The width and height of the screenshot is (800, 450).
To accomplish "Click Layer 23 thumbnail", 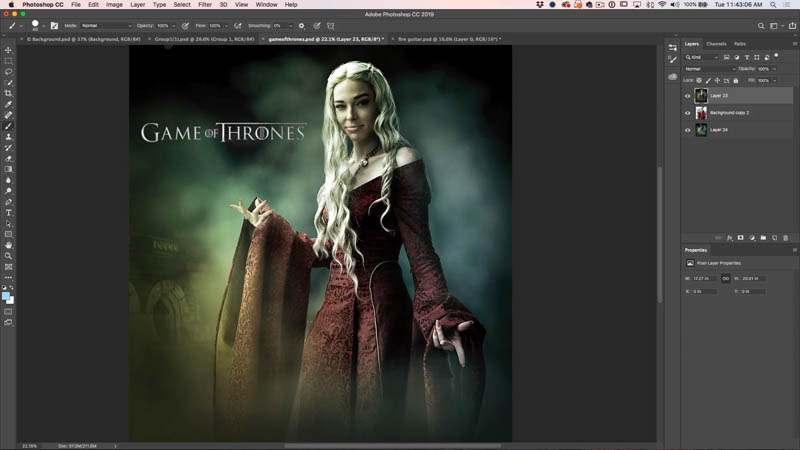I will (x=701, y=95).
